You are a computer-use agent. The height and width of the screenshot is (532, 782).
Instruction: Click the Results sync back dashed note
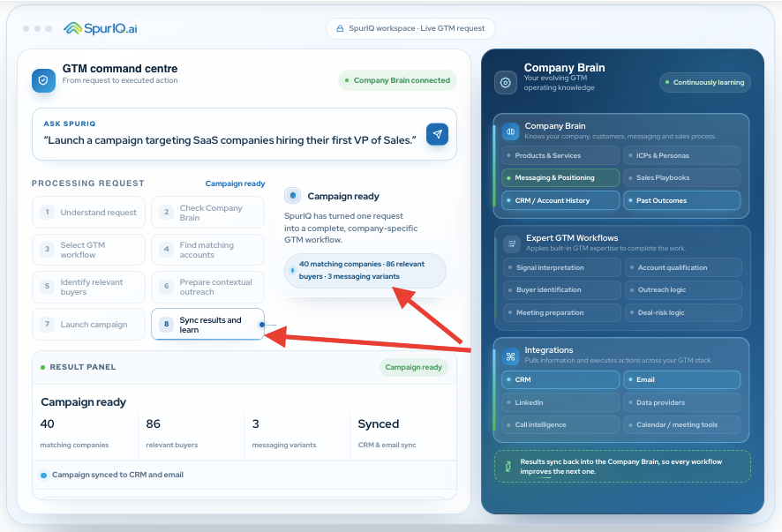(622, 467)
